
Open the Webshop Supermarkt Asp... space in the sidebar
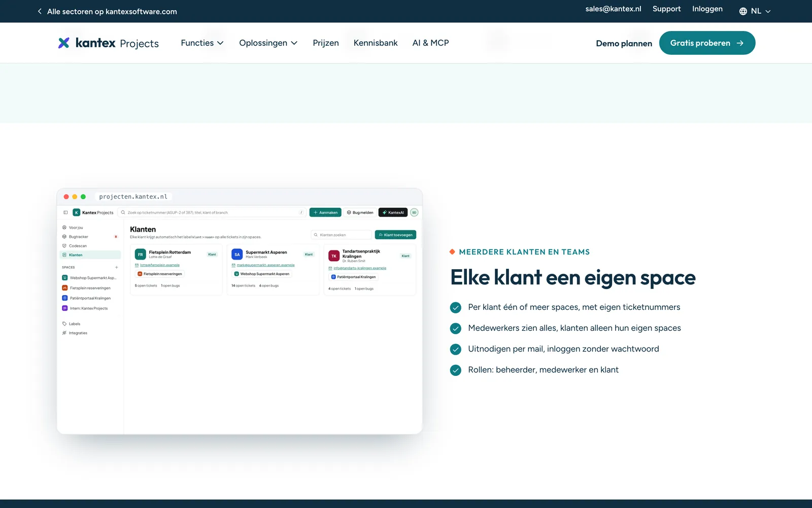coord(90,278)
